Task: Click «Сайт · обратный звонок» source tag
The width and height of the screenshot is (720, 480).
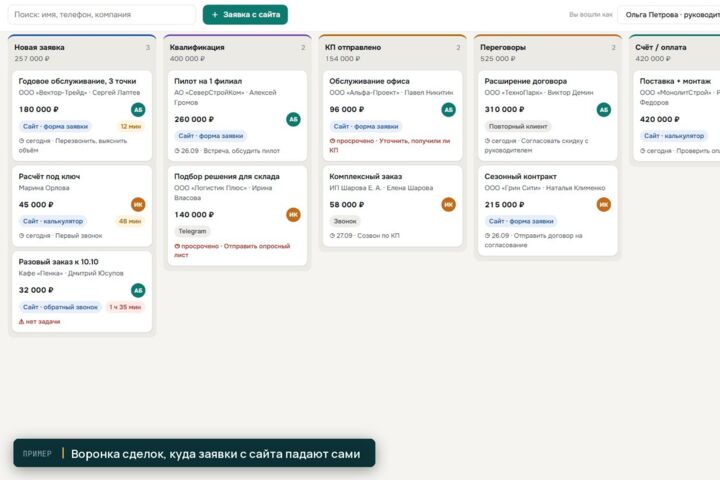Action: (60, 307)
